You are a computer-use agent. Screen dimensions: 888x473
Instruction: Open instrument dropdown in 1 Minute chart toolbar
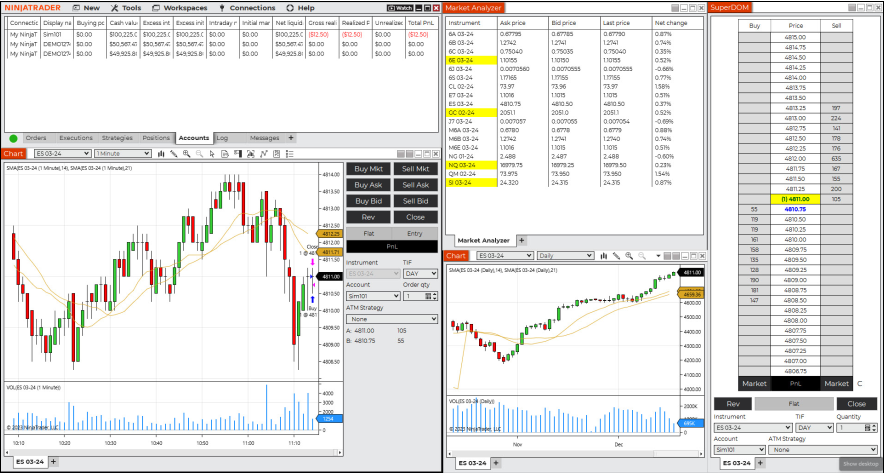(62, 154)
